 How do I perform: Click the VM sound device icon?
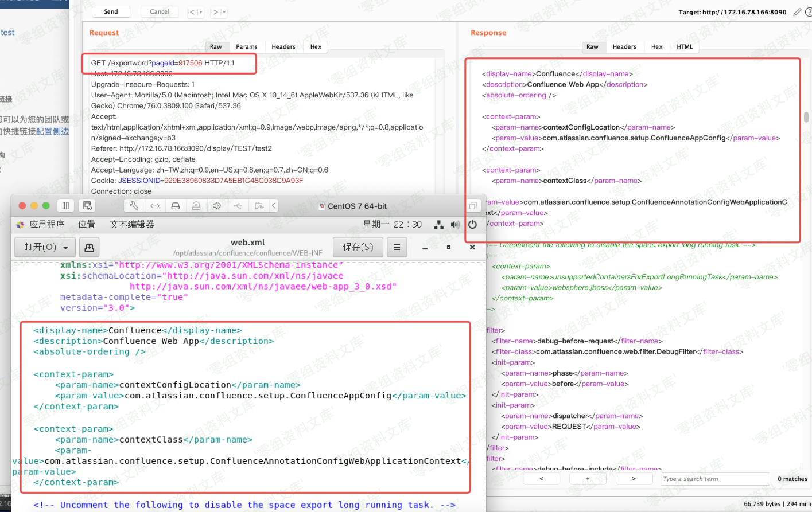click(217, 206)
